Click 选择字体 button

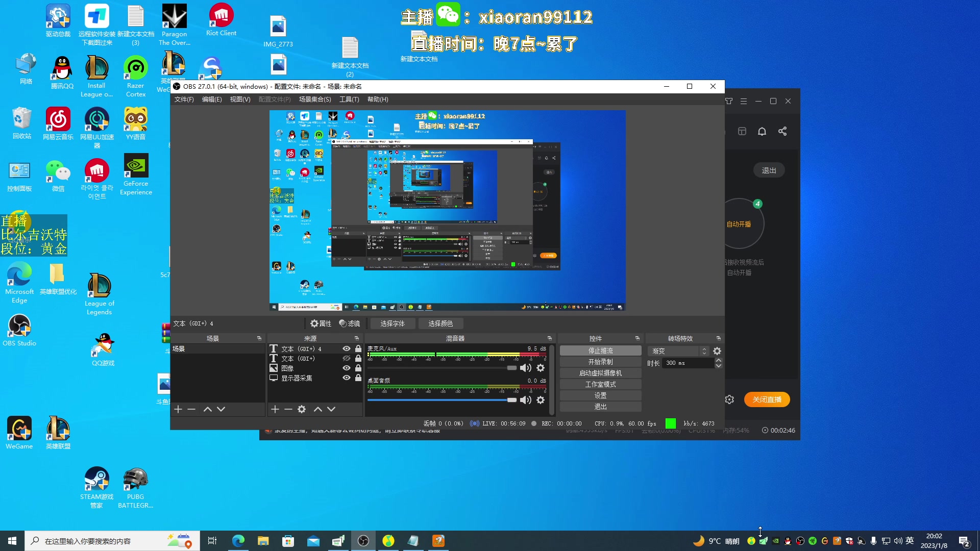(392, 323)
